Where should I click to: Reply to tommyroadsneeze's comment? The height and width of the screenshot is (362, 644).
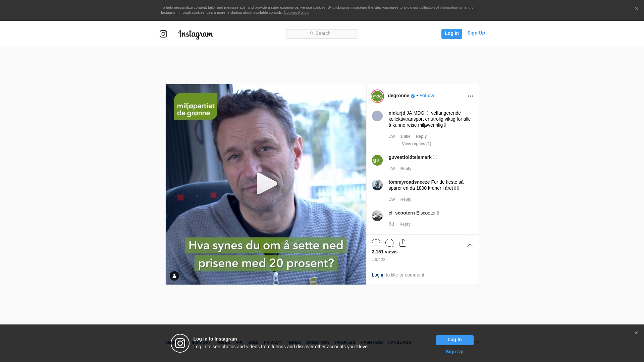[406, 199]
